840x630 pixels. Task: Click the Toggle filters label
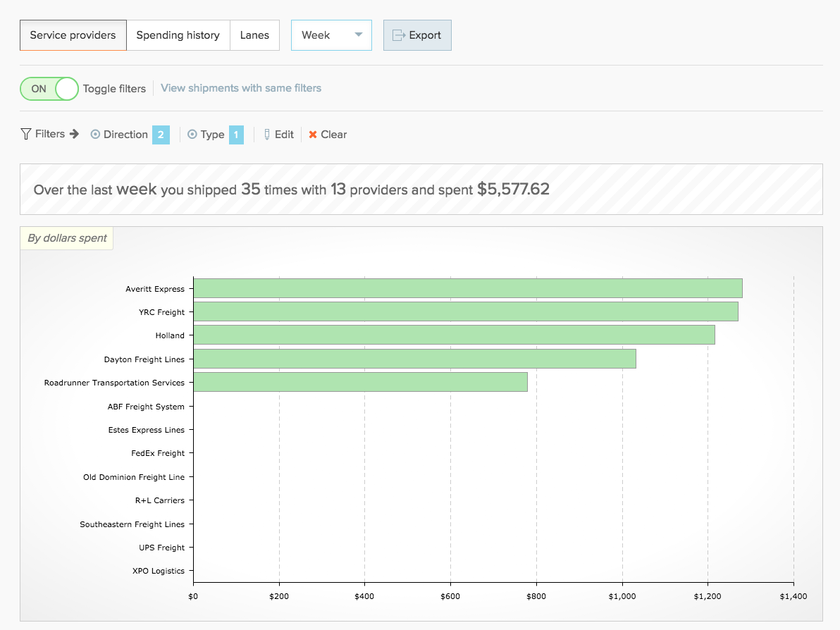114,89
